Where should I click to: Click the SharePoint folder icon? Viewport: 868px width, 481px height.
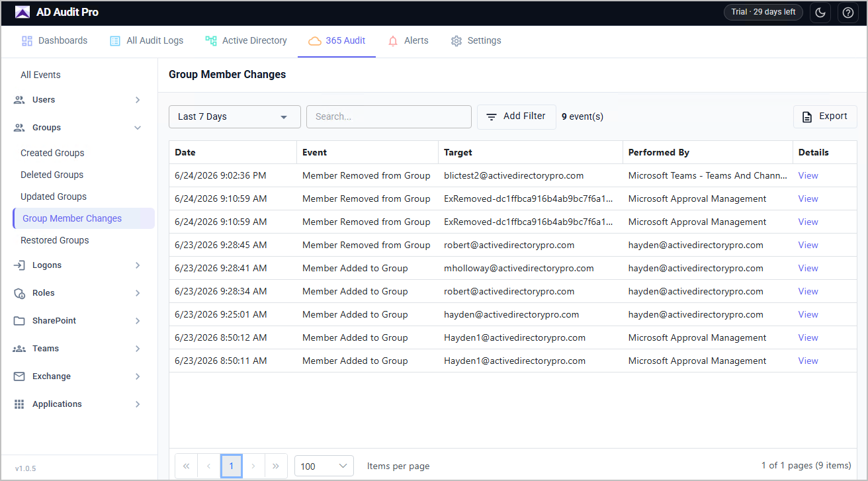[19, 321]
